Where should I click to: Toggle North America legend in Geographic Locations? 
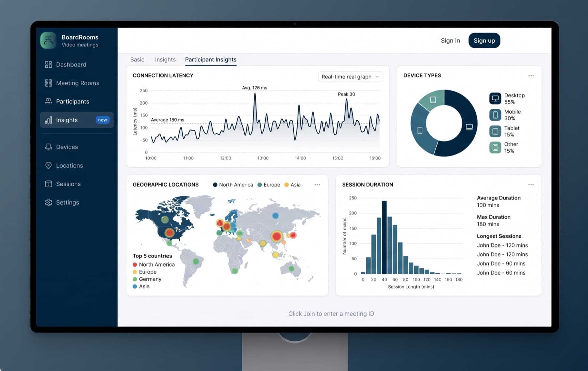(233, 185)
